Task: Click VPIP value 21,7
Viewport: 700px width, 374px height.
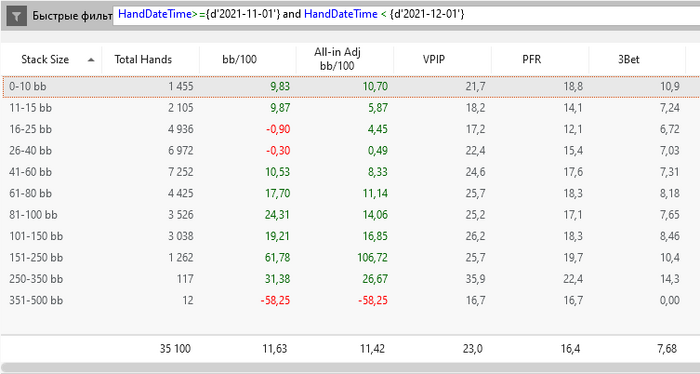Action: click(475, 87)
